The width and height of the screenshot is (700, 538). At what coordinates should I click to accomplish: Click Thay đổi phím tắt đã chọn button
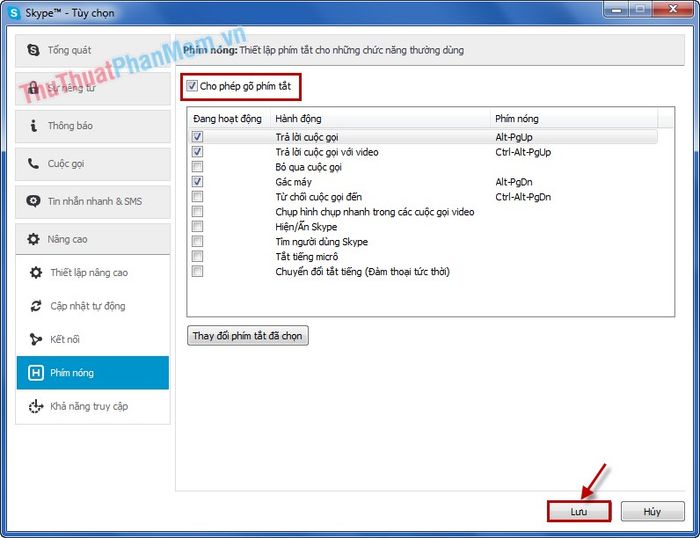(x=248, y=336)
